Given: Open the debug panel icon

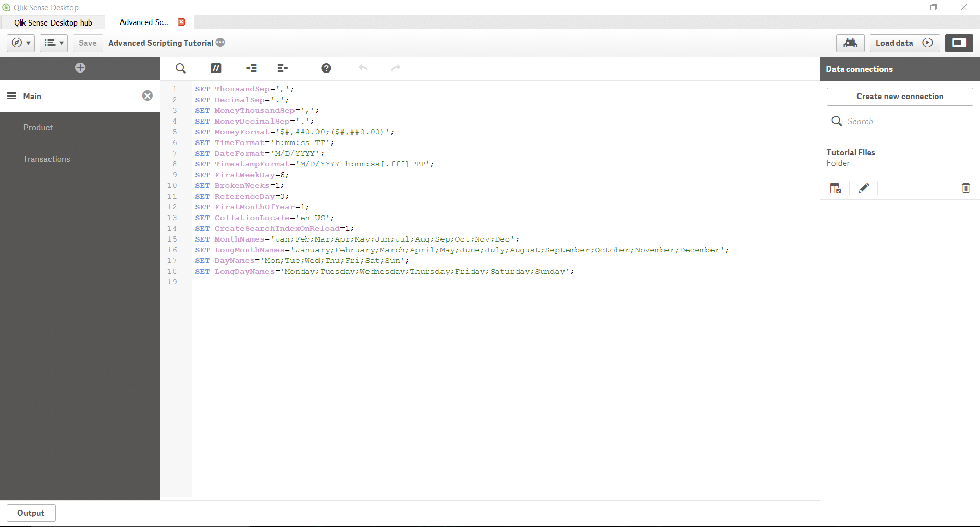Looking at the screenshot, I should (x=850, y=43).
